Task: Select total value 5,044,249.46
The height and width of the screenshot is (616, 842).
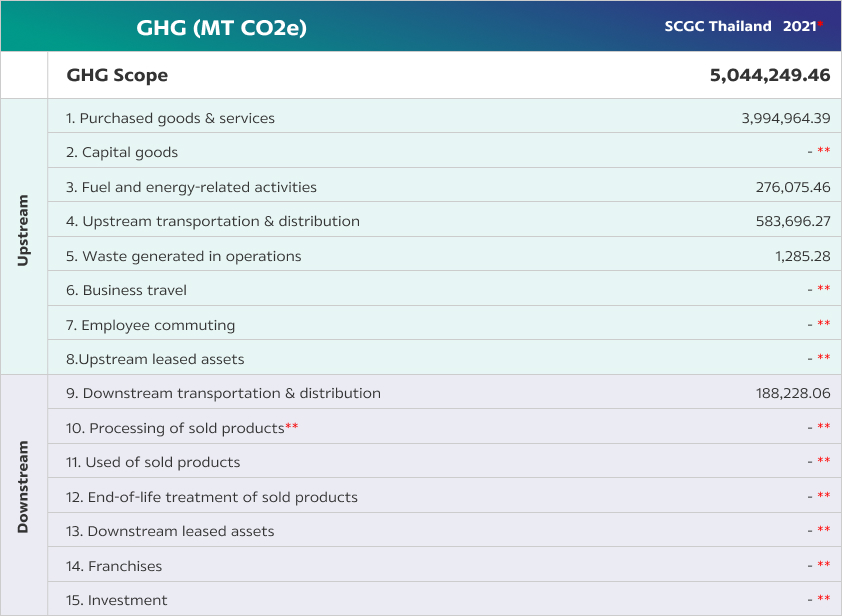Action: click(x=770, y=75)
